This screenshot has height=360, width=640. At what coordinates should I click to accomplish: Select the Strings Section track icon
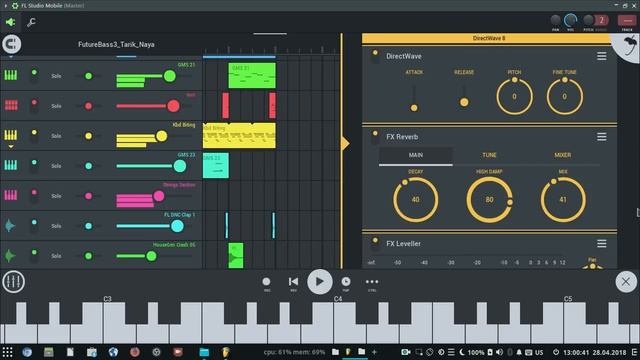11,196
